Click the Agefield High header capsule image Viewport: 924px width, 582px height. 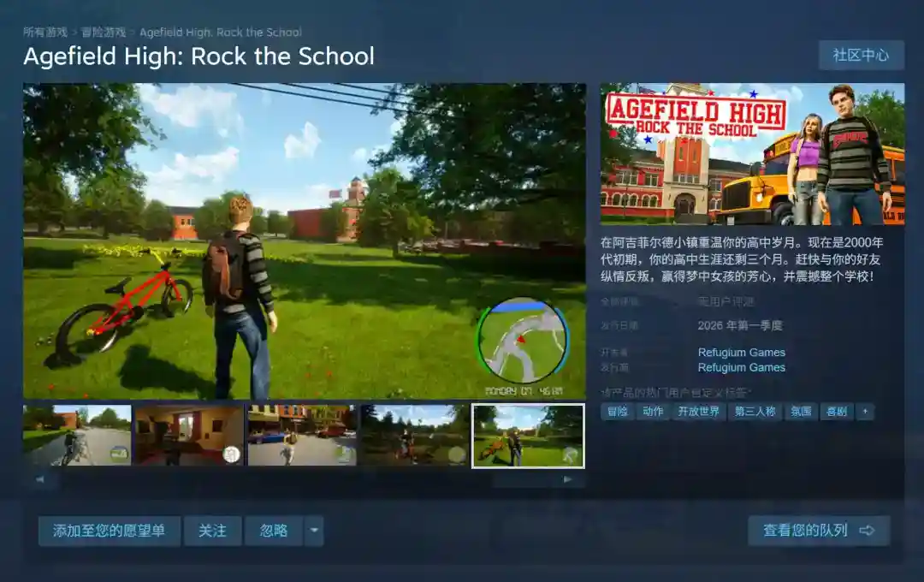click(x=753, y=154)
